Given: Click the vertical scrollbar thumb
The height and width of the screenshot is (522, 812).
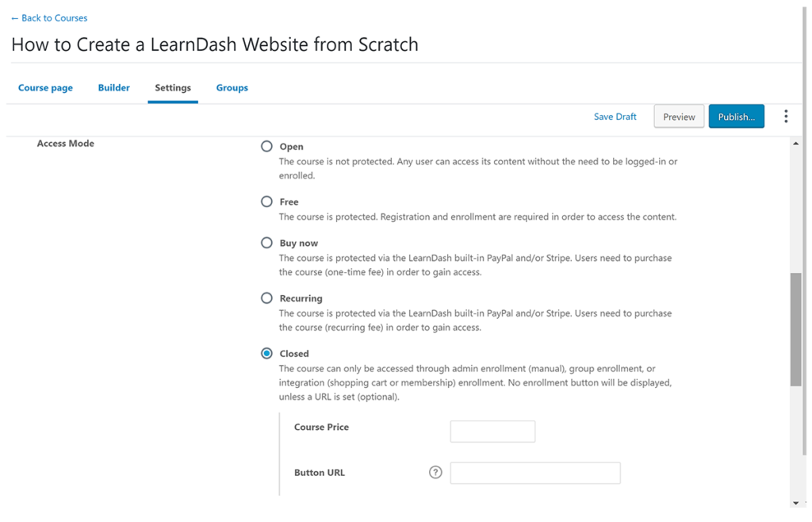Looking at the screenshot, I should point(795,329).
